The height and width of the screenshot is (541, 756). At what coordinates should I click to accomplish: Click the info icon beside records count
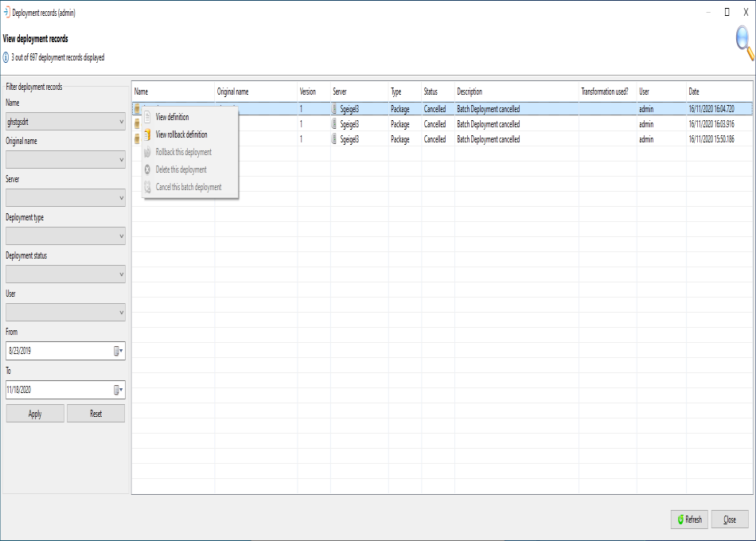click(x=6, y=57)
